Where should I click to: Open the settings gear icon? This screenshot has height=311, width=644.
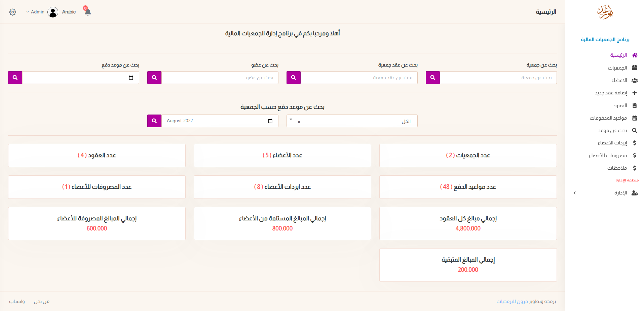pyautogui.click(x=12, y=12)
